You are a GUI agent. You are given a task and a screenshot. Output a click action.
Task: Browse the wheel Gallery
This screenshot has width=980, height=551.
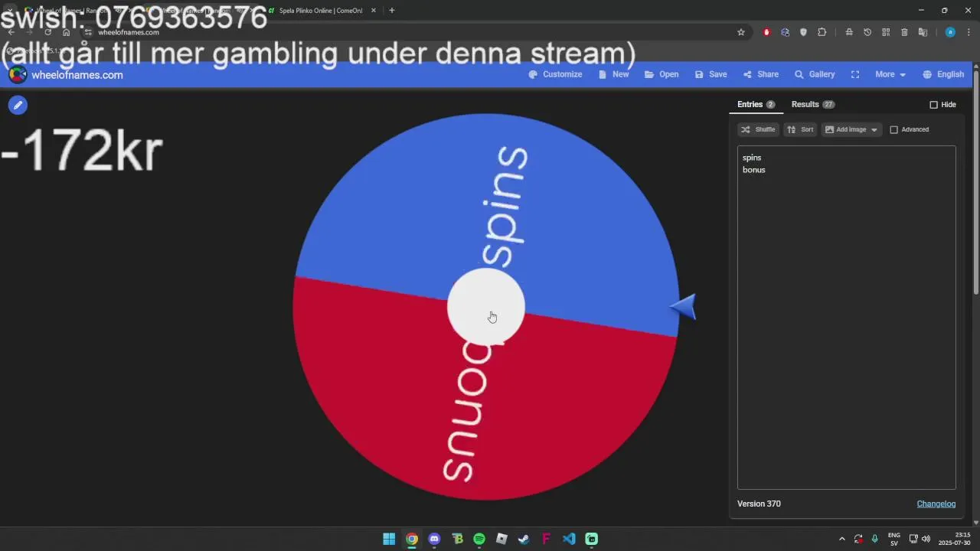(815, 74)
